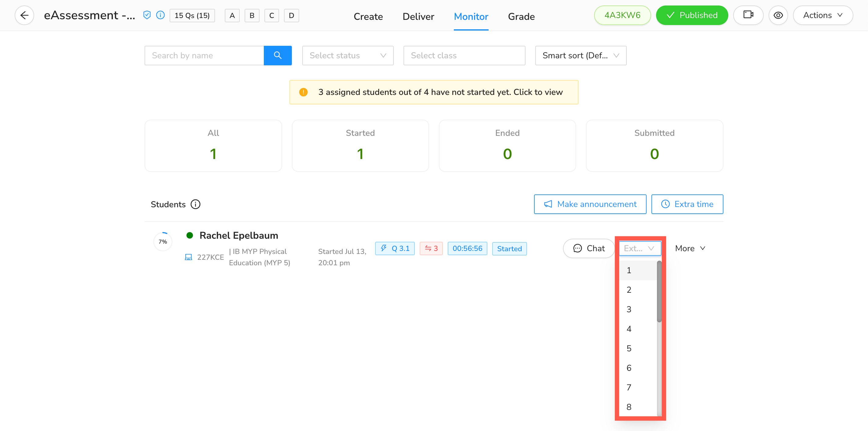Open the Select status dropdown

(348, 55)
